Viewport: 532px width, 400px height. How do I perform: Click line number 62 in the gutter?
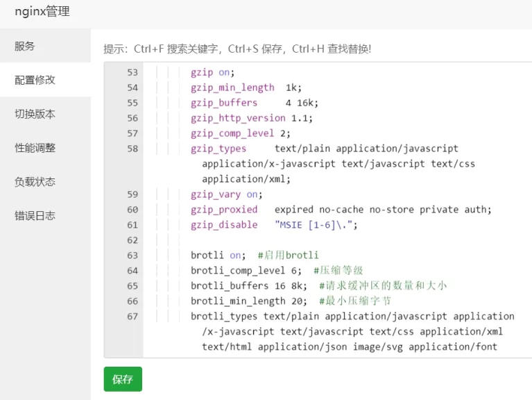(132, 240)
